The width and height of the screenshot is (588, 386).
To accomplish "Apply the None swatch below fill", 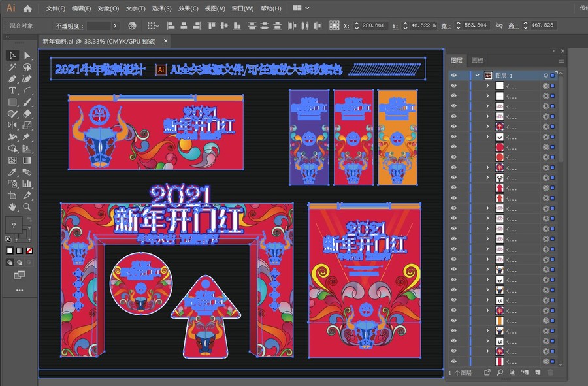I will pos(29,251).
